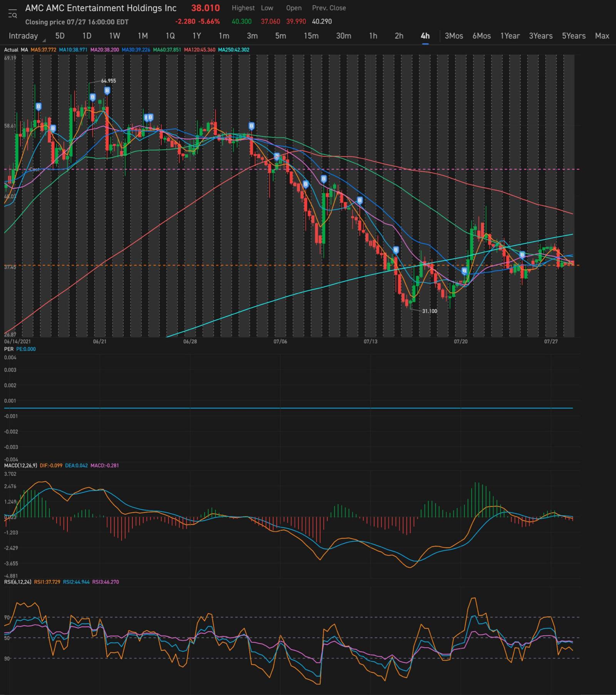Switch to the Intraday chart tab

[23, 36]
